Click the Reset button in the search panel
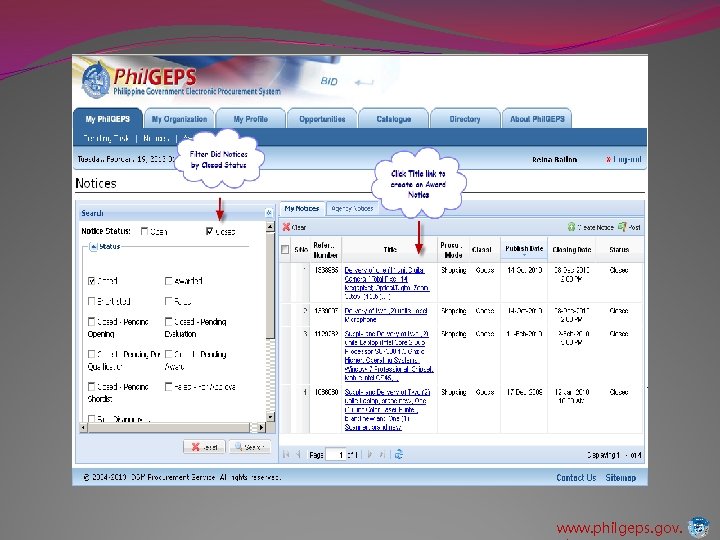 [204, 447]
